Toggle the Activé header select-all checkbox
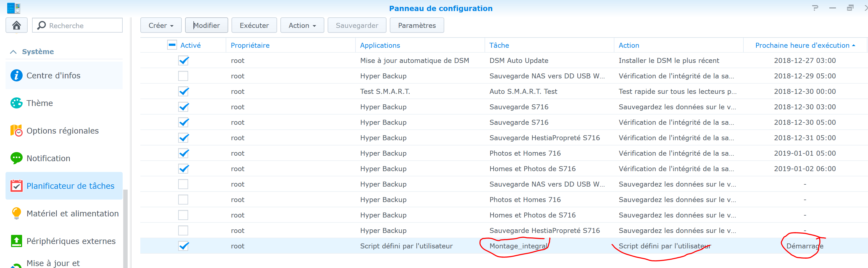868x268 pixels. click(172, 45)
